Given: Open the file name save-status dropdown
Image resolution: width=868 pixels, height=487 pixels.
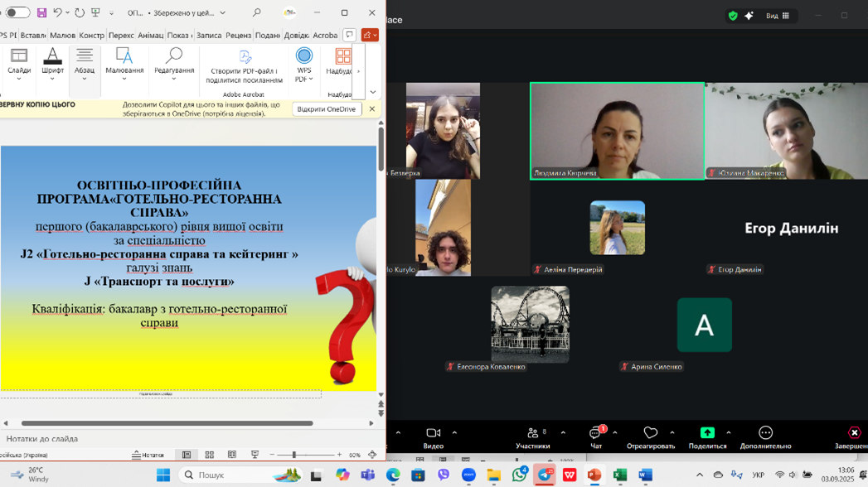Looking at the screenshot, I should [x=222, y=12].
